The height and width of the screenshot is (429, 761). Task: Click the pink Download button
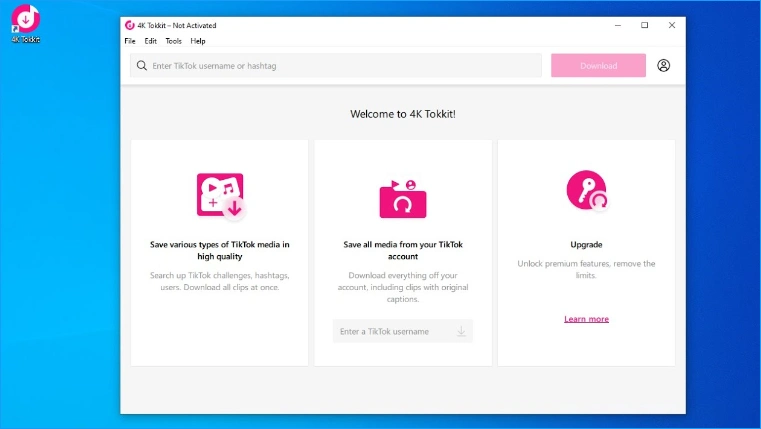click(x=598, y=66)
